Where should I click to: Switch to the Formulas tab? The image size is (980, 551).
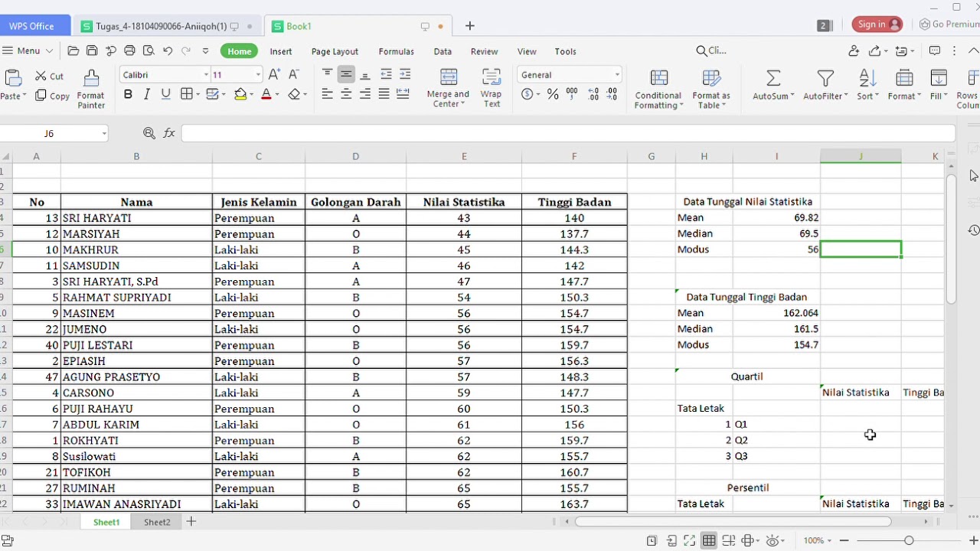[x=396, y=51]
